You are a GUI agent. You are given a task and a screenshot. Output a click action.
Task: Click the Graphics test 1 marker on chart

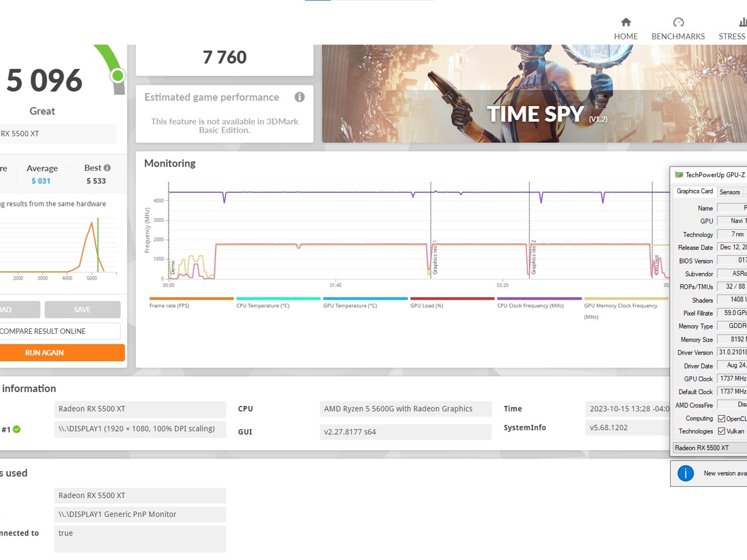(x=435, y=257)
